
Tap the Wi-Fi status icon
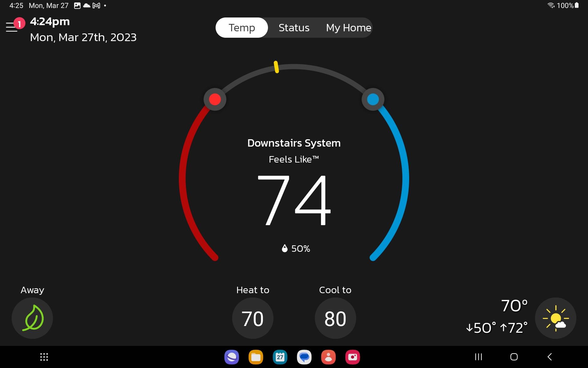(x=551, y=6)
